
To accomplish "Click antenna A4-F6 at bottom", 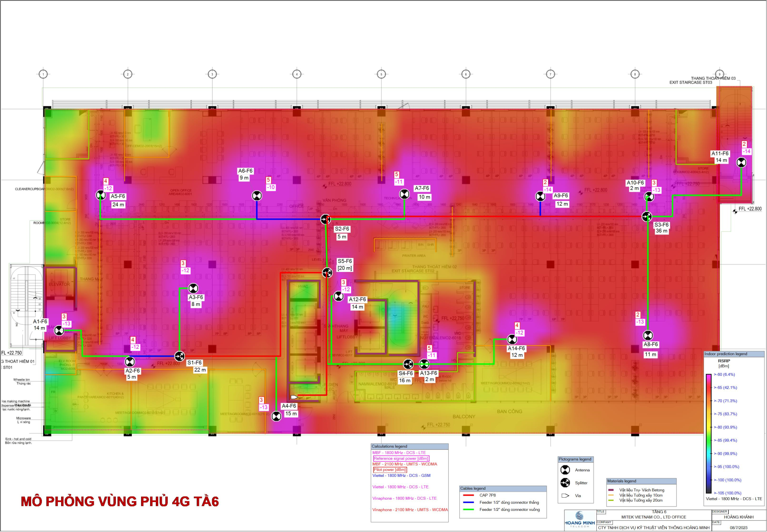I will click(276, 416).
